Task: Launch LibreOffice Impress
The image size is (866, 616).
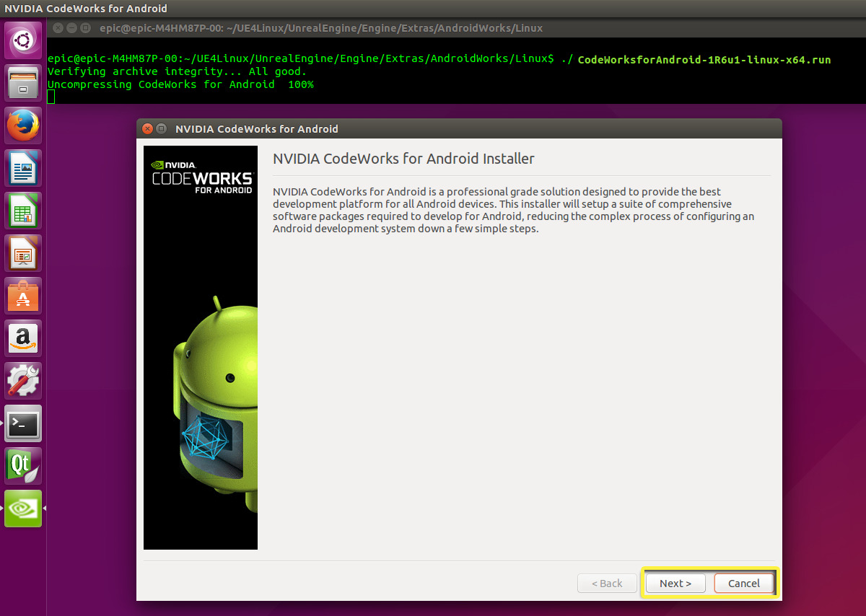Action: click(x=22, y=252)
